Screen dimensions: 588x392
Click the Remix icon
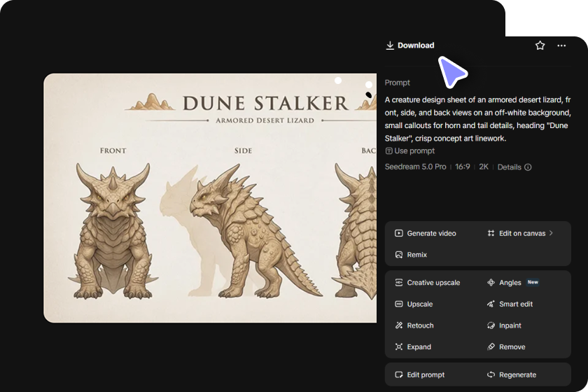pos(398,255)
